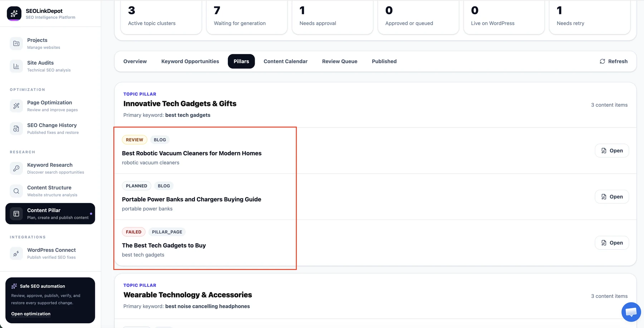644x328 pixels.
Task: Select the Pillars tab
Action: (241, 61)
